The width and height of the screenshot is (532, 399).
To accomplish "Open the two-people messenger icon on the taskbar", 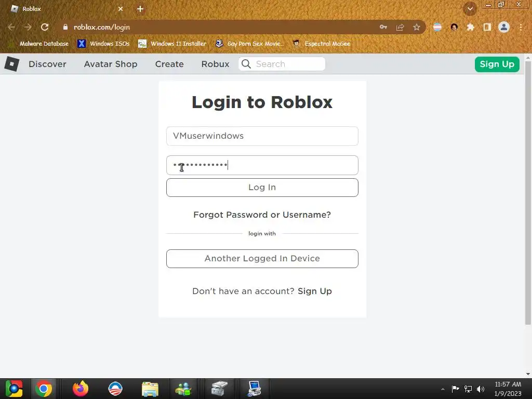I will click(183, 389).
